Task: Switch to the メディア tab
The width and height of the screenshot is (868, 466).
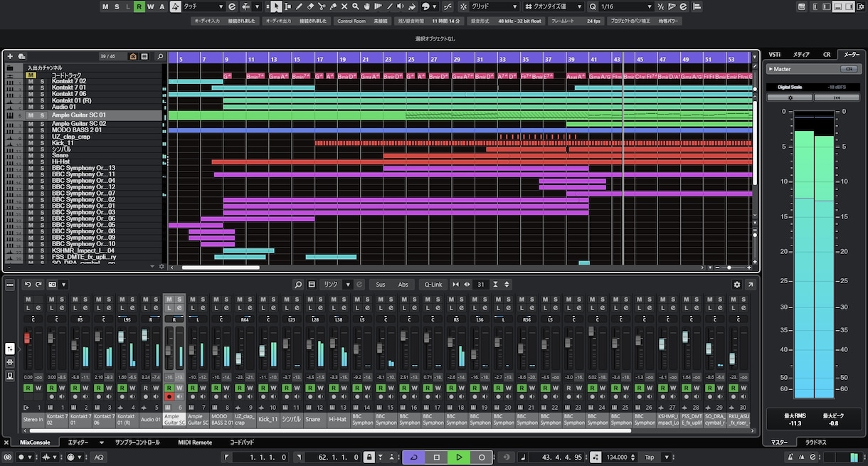Action: coord(801,54)
